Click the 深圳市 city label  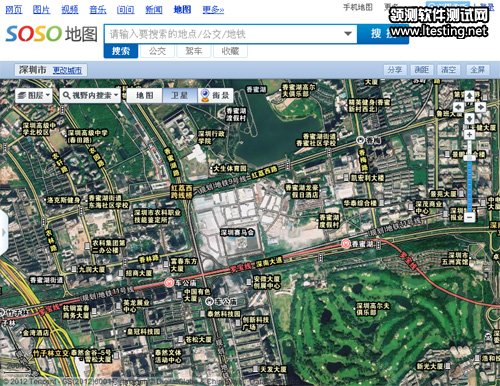[x=33, y=70]
